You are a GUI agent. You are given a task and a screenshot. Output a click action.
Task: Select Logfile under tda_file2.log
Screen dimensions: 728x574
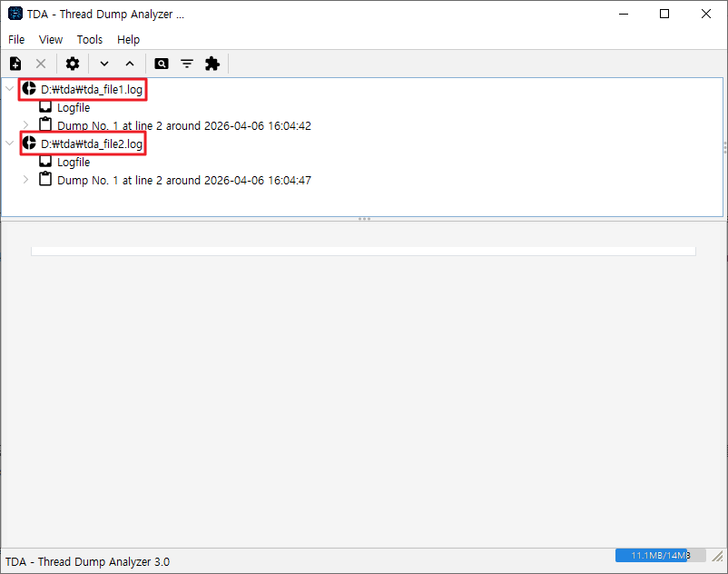pos(73,163)
